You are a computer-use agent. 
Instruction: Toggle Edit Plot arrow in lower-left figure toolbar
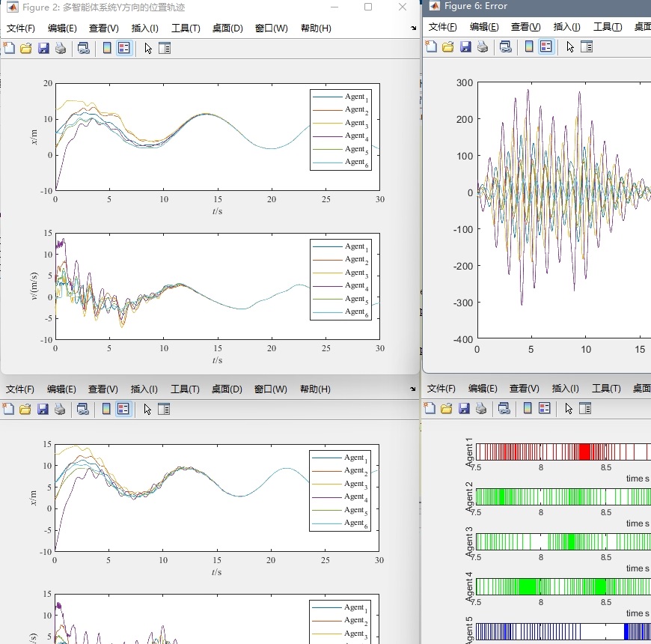147,410
